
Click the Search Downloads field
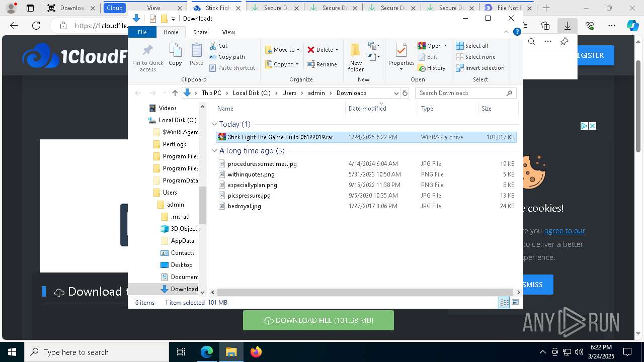465,93
